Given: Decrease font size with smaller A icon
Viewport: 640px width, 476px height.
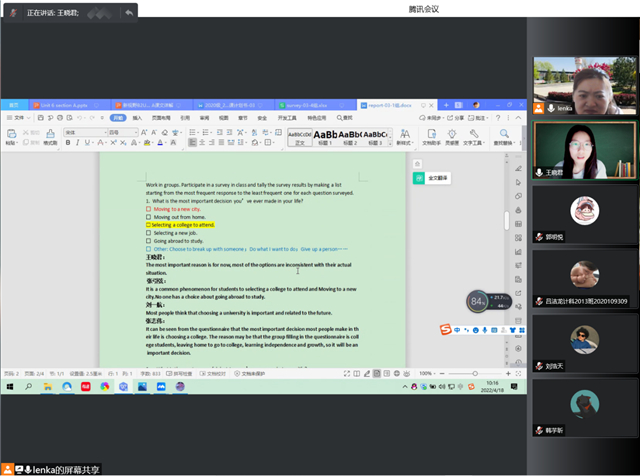Looking at the screenshot, I should [154, 132].
